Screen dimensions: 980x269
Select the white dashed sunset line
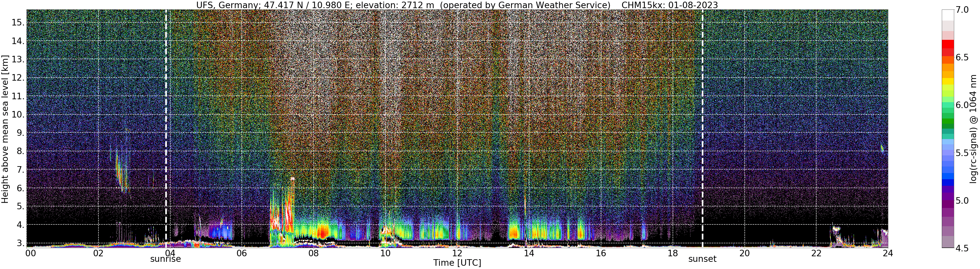coord(702,128)
